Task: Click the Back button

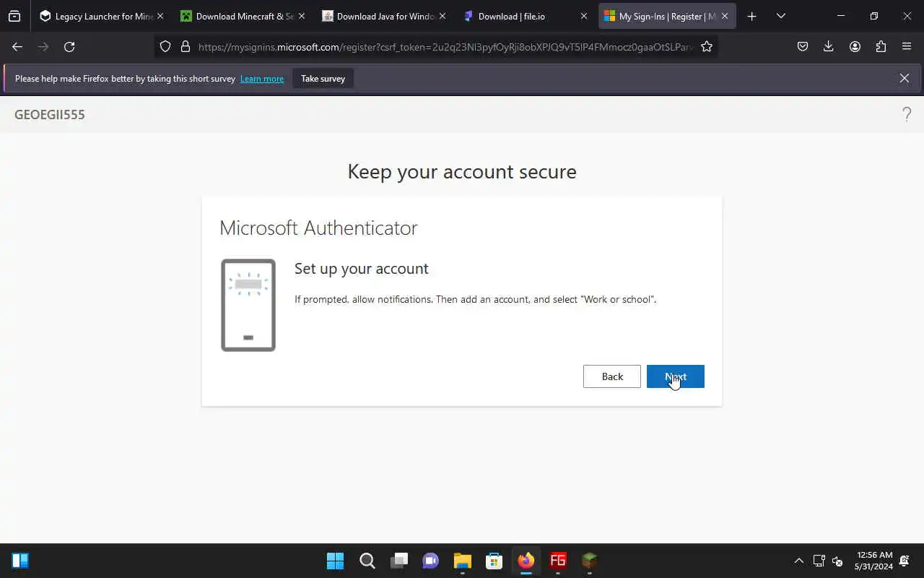Action: coord(611,376)
